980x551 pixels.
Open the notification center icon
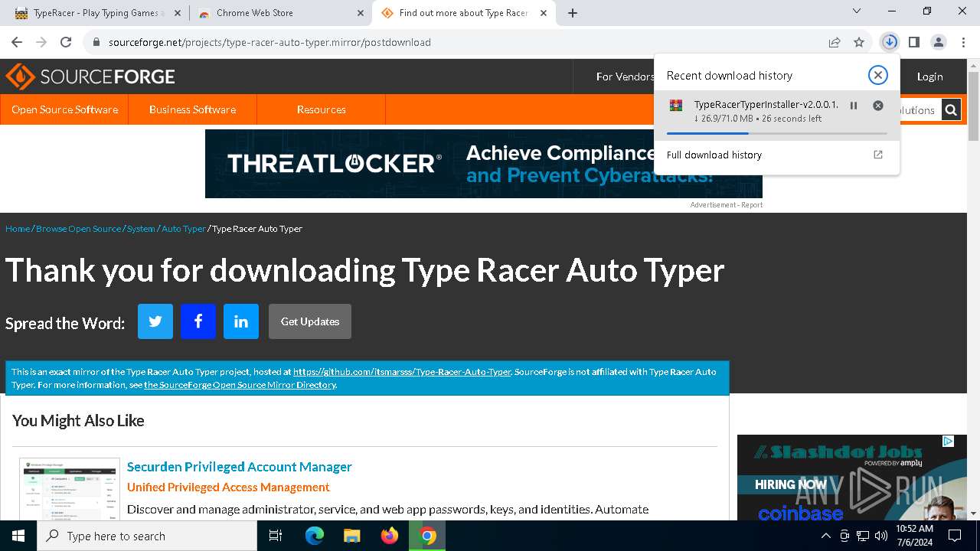(x=955, y=536)
